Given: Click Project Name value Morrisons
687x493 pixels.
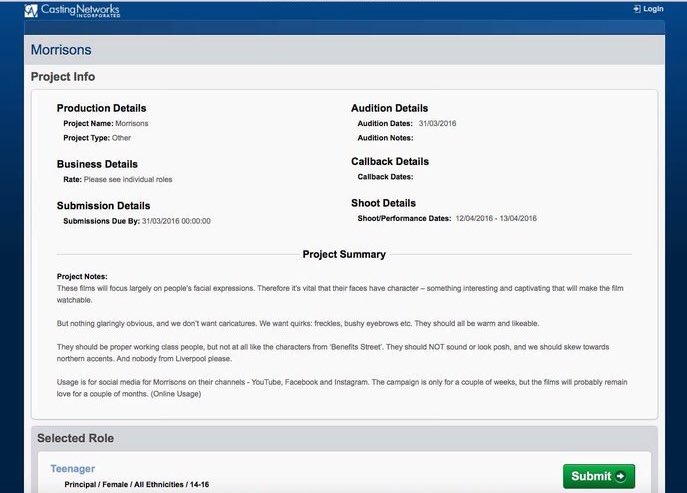Looking at the screenshot, I should pos(131,124).
